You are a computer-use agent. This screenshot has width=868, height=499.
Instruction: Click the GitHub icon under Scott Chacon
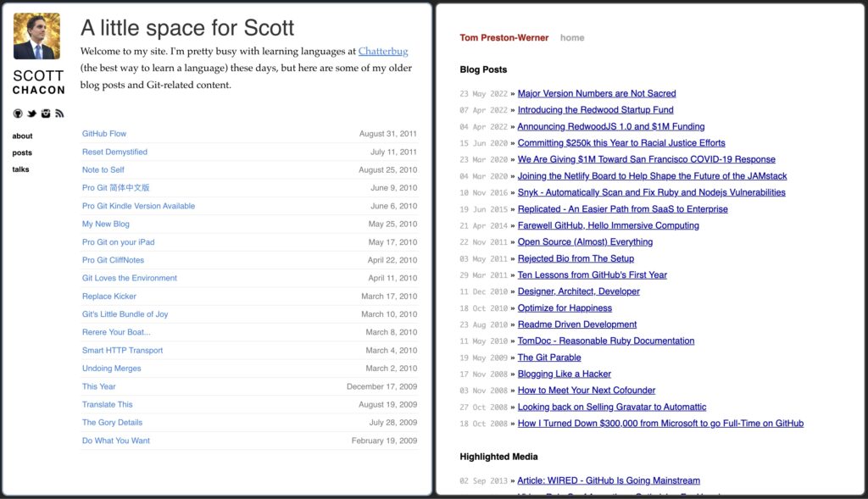tap(18, 114)
